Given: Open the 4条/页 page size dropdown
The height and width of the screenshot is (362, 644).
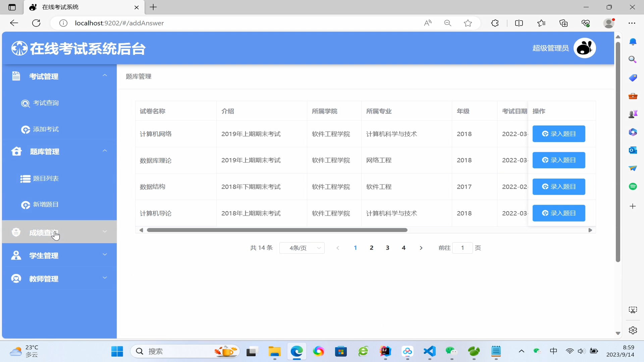Looking at the screenshot, I should coord(302,248).
